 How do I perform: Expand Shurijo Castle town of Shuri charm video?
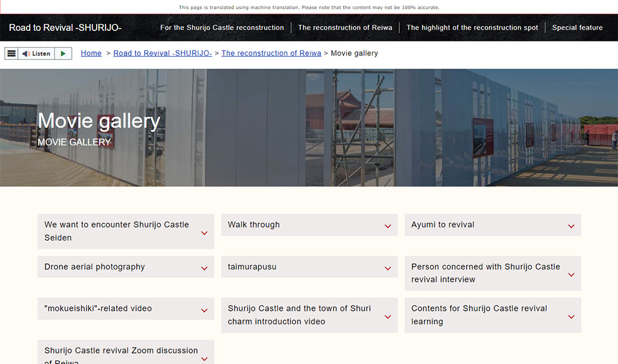(x=387, y=316)
